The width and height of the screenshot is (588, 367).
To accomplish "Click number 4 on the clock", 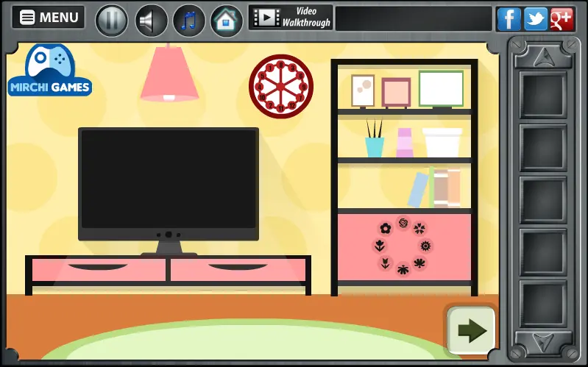I will click(260, 87).
